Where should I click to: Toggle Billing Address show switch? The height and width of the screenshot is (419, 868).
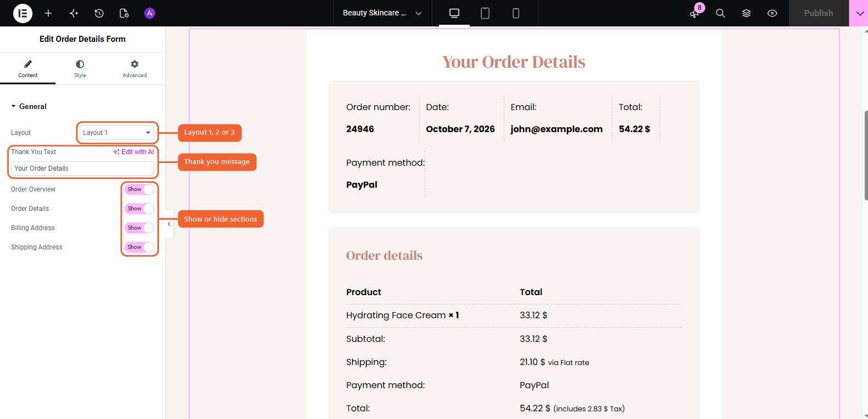(x=139, y=228)
